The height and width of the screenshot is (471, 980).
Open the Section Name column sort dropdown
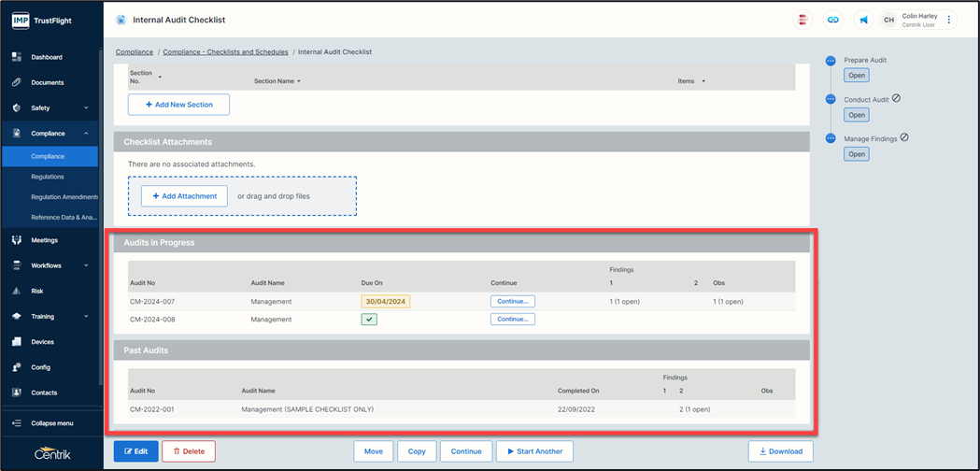[299, 81]
